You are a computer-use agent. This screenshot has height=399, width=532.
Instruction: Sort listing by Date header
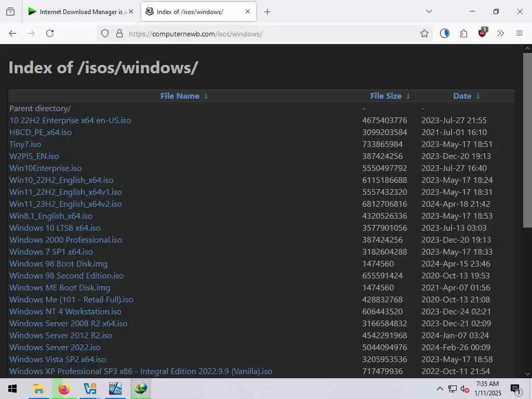click(462, 96)
